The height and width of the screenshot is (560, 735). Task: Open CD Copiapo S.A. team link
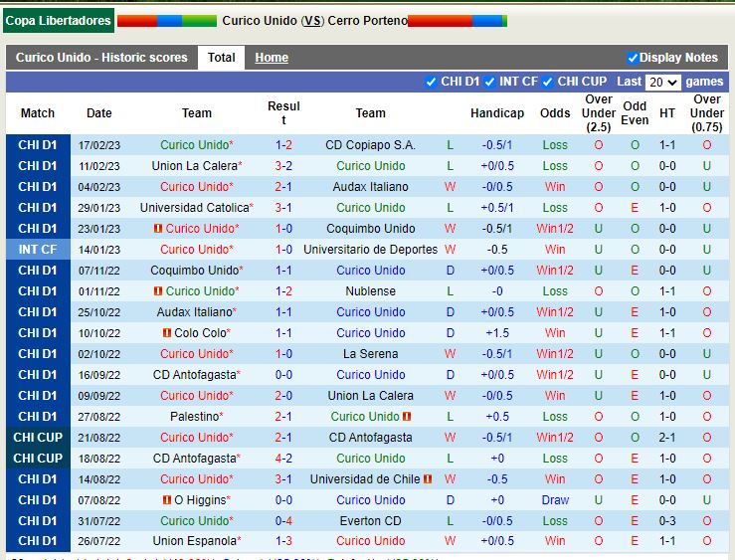pos(370,145)
